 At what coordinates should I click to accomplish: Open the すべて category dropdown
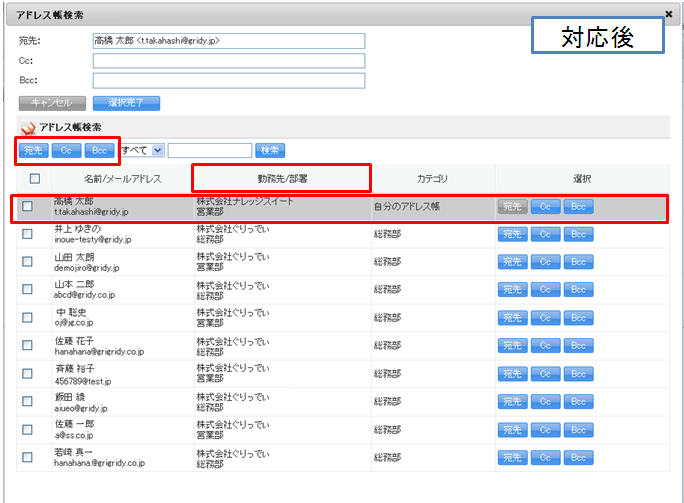coord(159,151)
